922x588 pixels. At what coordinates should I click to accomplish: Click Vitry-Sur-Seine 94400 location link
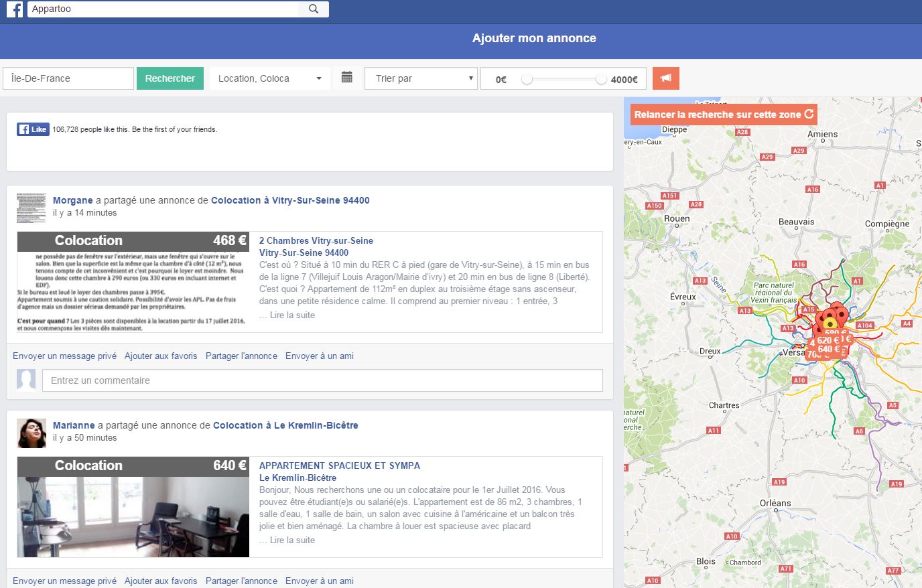coord(304,252)
